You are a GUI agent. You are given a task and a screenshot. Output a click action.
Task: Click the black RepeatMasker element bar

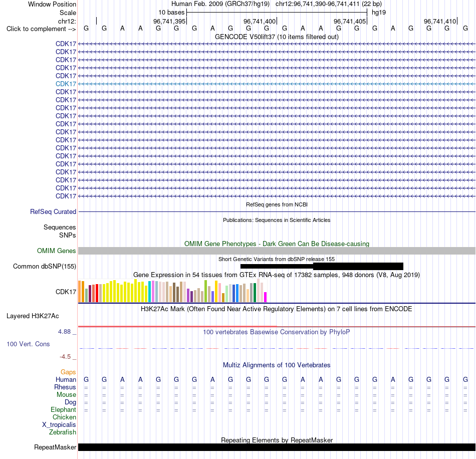pyautogui.click(x=277, y=447)
